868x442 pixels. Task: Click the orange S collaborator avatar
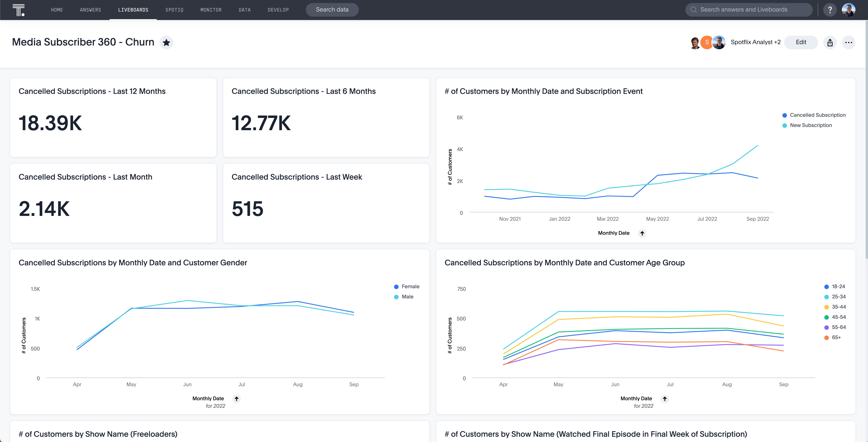(707, 42)
